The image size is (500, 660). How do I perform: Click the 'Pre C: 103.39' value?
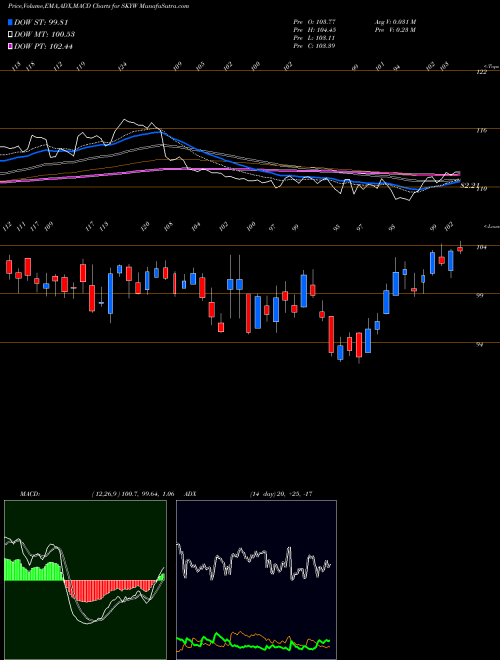(314, 45)
